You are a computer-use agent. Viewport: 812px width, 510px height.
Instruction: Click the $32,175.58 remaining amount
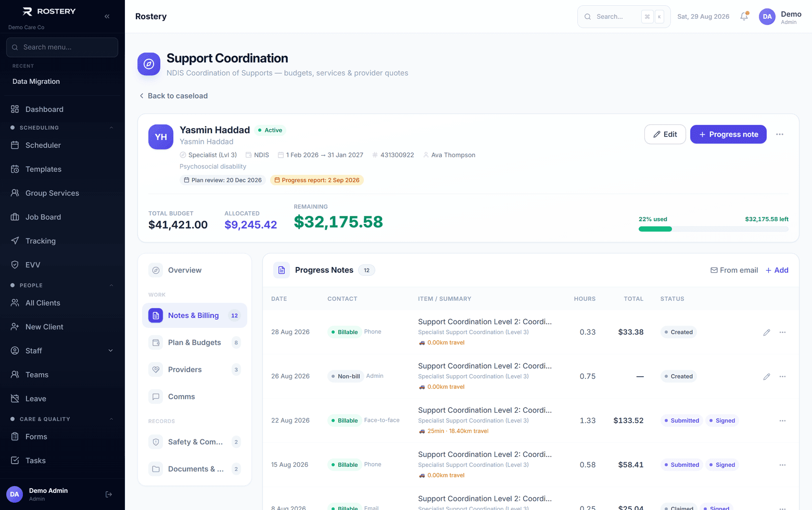pos(338,222)
